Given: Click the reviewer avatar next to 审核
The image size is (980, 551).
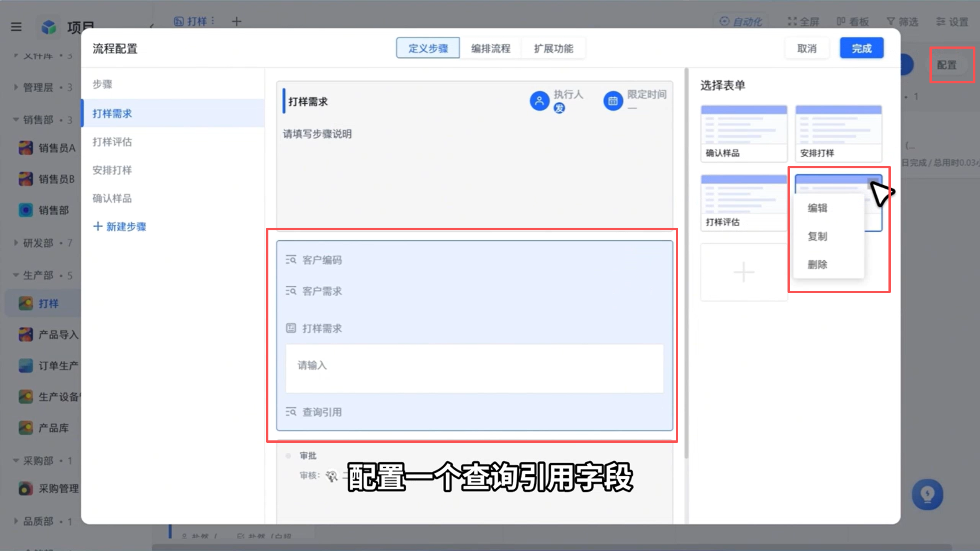Looking at the screenshot, I should point(331,476).
